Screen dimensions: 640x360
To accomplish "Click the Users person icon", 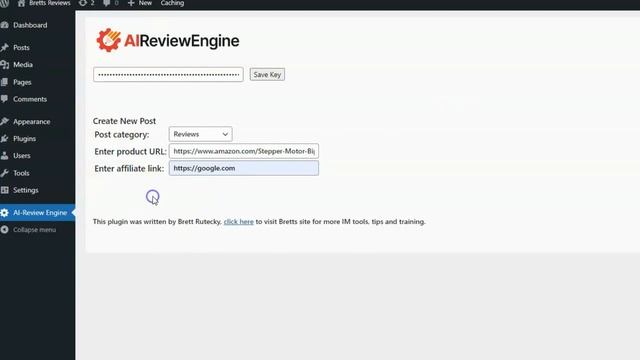I will (x=4, y=156).
